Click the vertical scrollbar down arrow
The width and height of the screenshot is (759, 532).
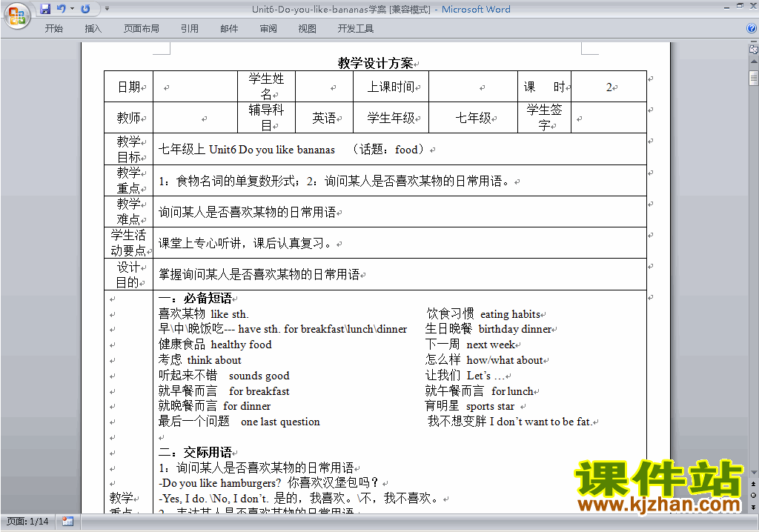(754, 473)
